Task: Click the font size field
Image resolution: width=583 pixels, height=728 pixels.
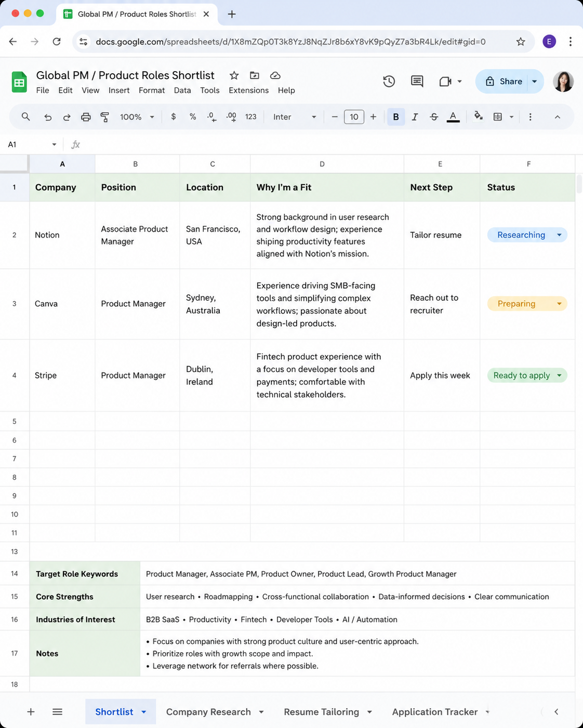Action: point(354,117)
